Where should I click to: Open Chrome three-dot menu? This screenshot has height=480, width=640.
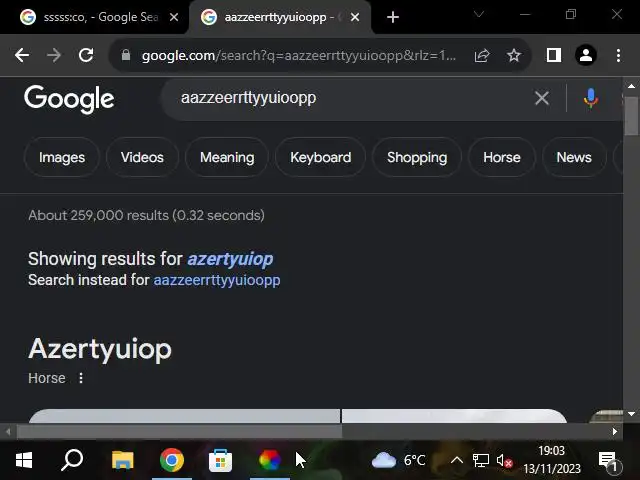[619, 55]
